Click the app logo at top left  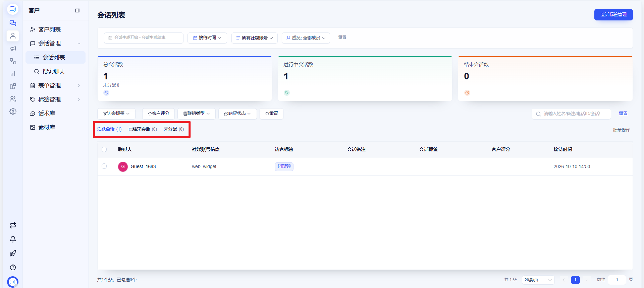click(13, 9)
